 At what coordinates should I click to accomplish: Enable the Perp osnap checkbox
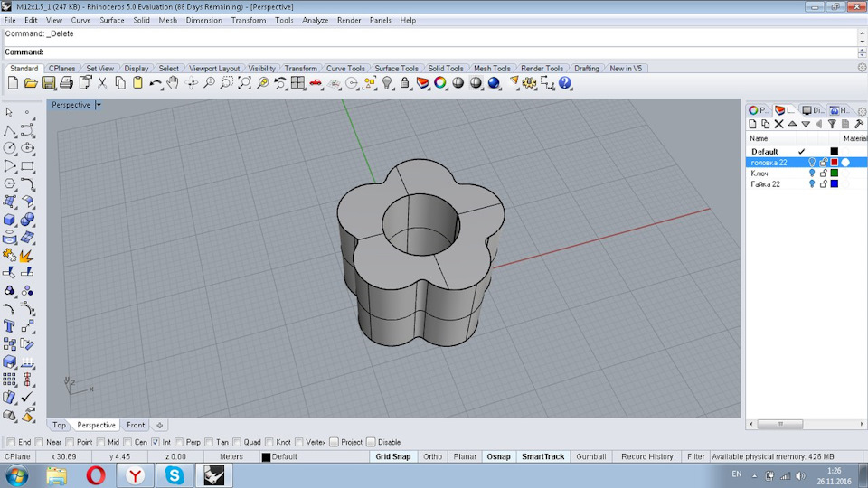point(179,442)
